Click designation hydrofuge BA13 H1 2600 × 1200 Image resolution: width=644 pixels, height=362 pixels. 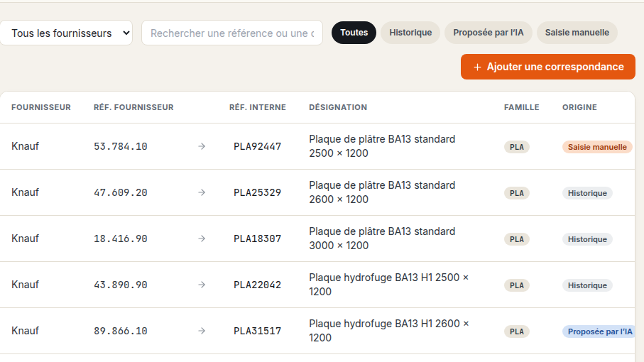(388, 331)
